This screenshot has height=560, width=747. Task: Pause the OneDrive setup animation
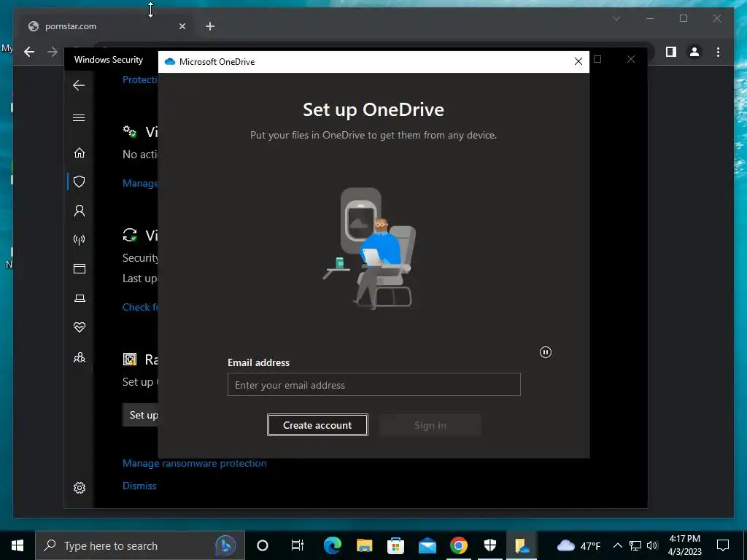pyautogui.click(x=546, y=352)
